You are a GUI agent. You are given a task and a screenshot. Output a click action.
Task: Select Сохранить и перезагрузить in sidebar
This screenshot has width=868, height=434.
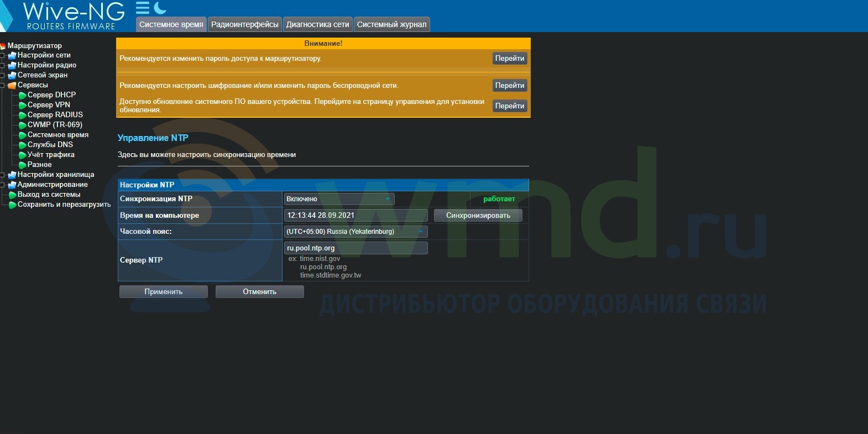click(64, 205)
